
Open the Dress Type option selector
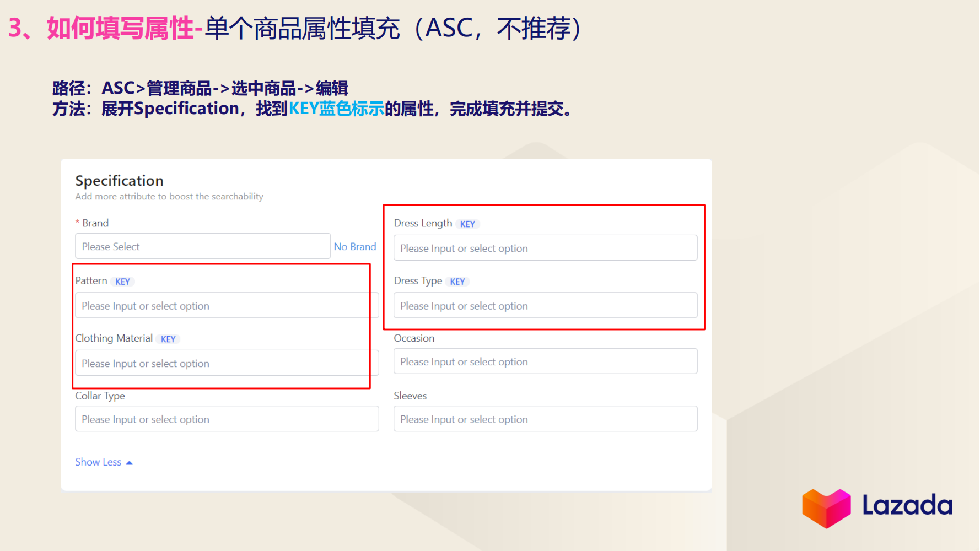coord(545,305)
